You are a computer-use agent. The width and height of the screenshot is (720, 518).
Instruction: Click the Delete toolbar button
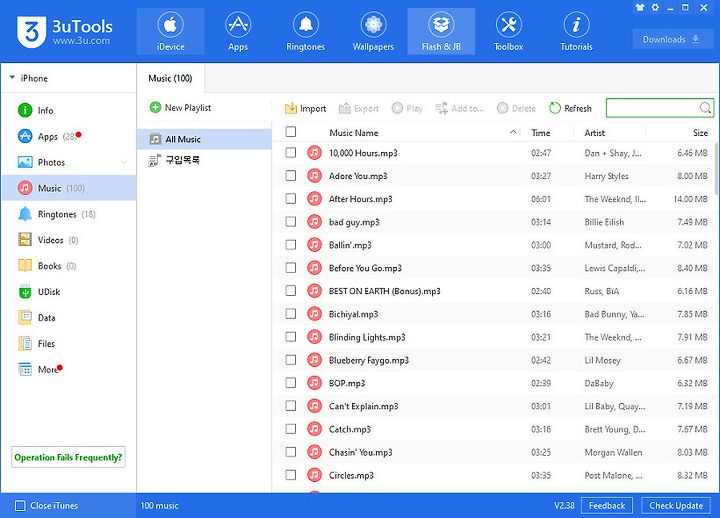[x=516, y=108]
